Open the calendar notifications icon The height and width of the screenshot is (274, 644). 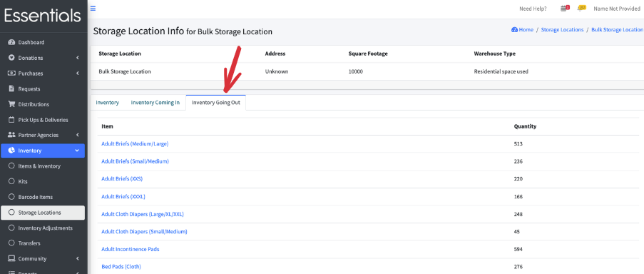click(x=565, y=9)
